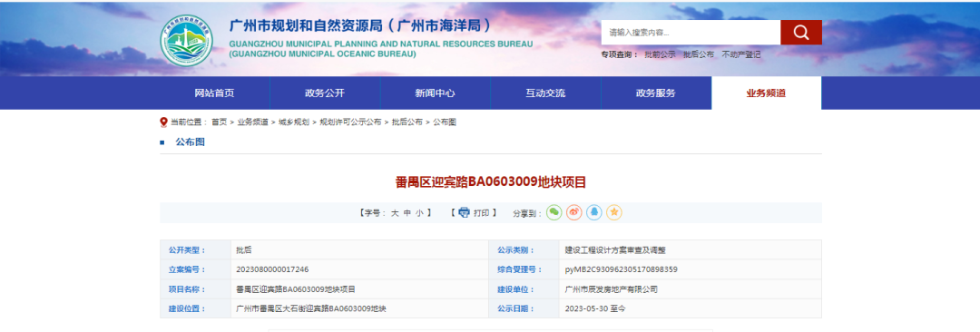Share to QQ via blue penguin icon
The width and height of the screenshot is (980, 332).
pyautogui.click(x=594, y=212)
